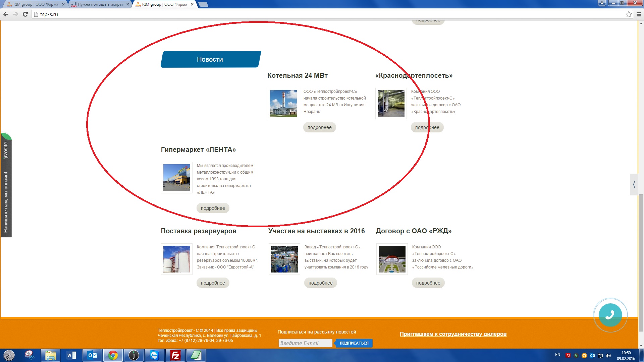Click ПОДПИСАТЬСЯ subscribe button
This screenshot has height=362, width=644.
tap(354, 343)
